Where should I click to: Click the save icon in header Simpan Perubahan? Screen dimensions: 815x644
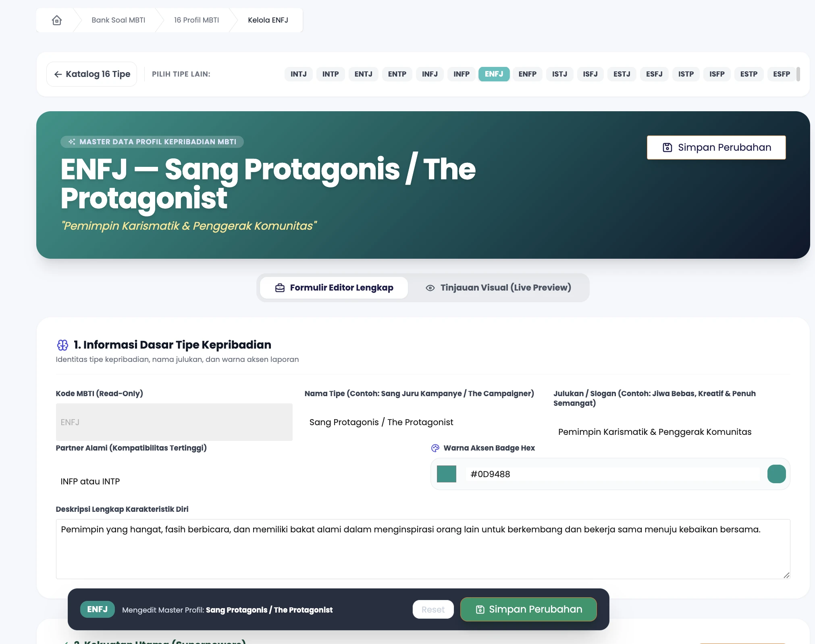click(667, 147)
